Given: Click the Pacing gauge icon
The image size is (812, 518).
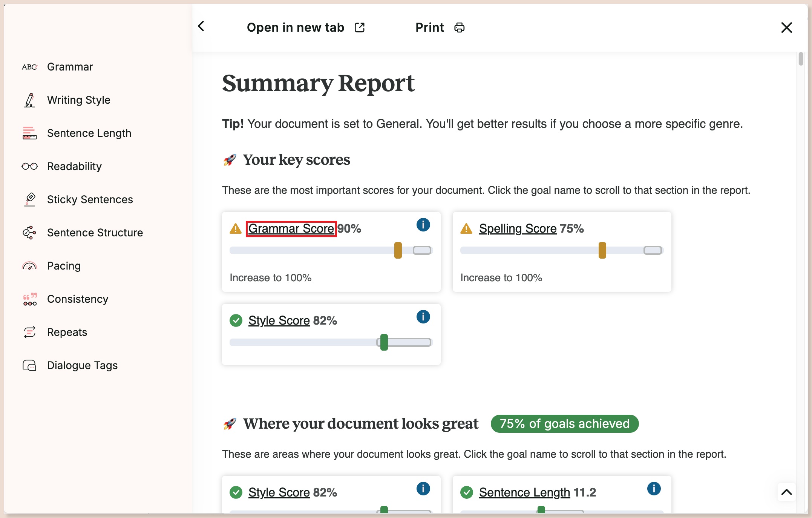Looking at the screenshot, I should [29, 266].
